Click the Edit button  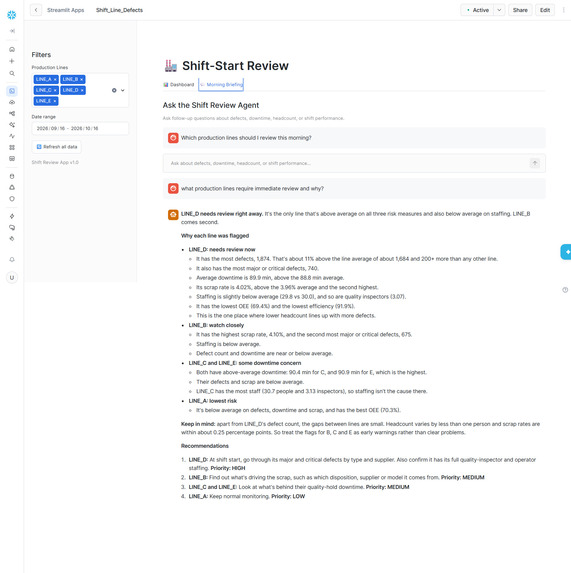[x=545, y=10]
